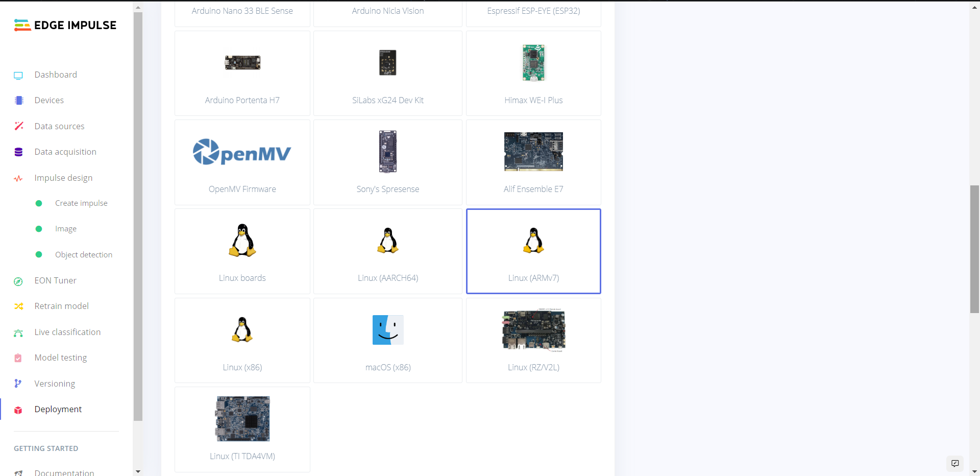This screenshot has width=980, height=476.
Task: Select the macOS (x86) deployment target
Action: (x=388, y=340)
